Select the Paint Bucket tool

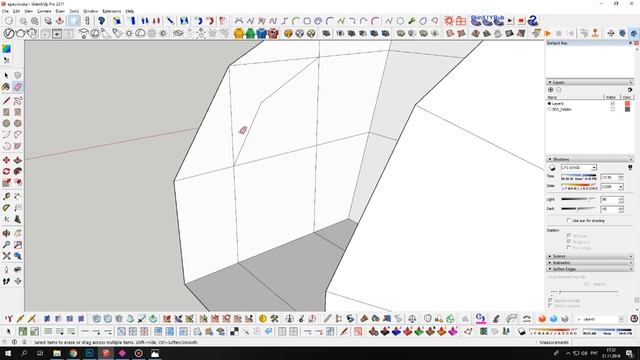(6, 87)
